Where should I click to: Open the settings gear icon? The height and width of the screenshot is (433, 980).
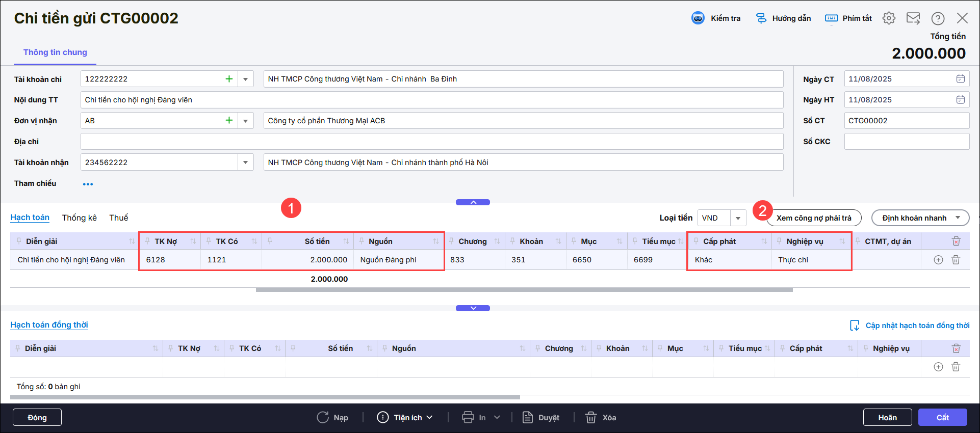[889, 18]
